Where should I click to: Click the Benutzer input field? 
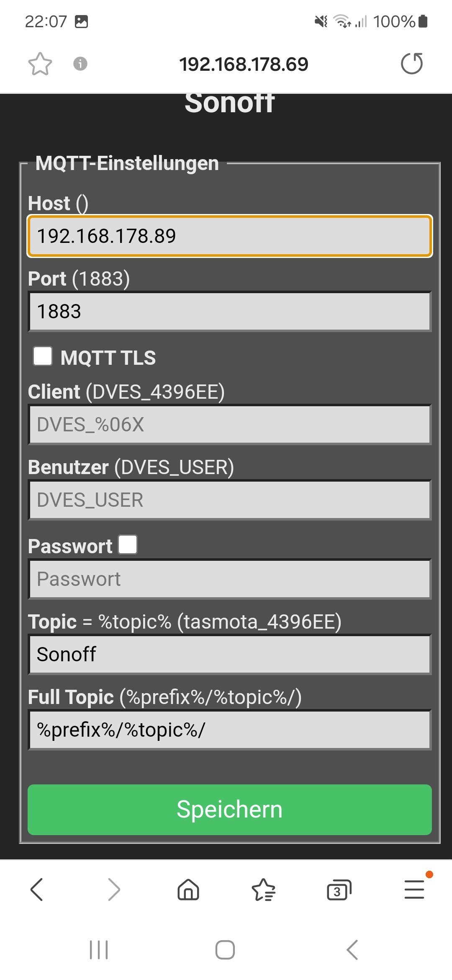[230, 500]
